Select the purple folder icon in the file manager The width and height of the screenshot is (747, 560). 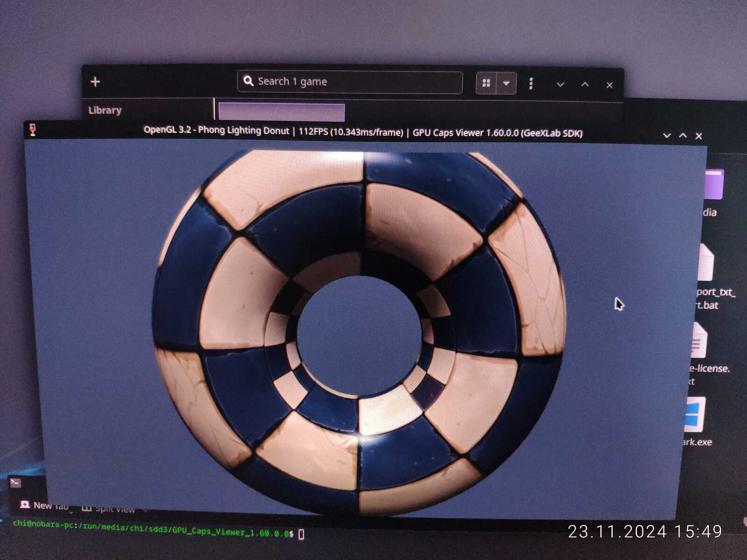click(x=715, y=185)
